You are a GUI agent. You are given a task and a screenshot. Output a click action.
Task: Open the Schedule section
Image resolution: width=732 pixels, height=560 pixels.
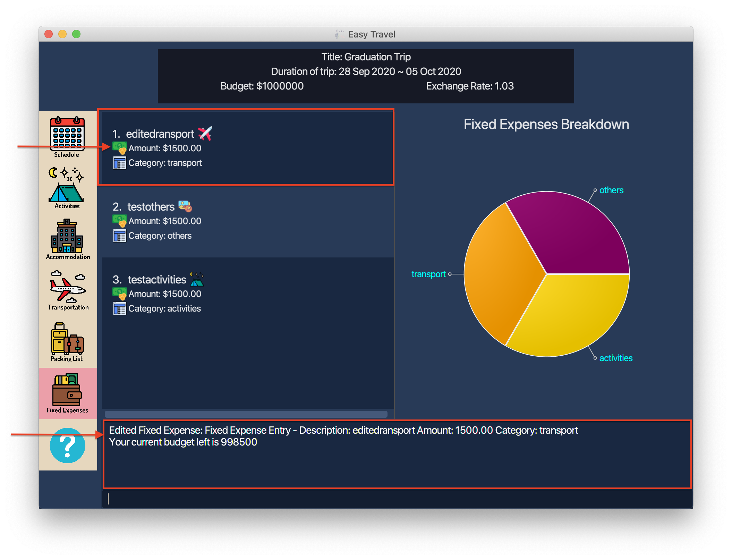click(67, 135)
